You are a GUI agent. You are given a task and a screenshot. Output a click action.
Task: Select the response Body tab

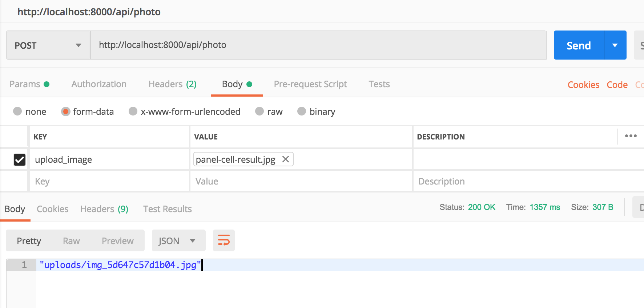(x=15, y=209)
